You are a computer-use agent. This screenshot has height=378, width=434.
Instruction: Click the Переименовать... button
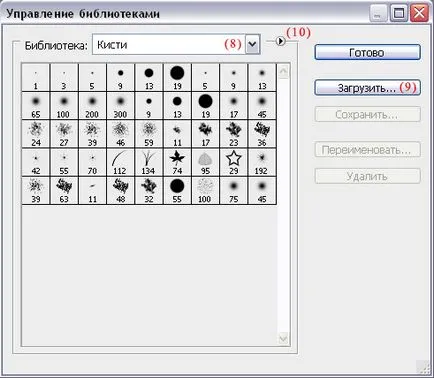[367, 150]
